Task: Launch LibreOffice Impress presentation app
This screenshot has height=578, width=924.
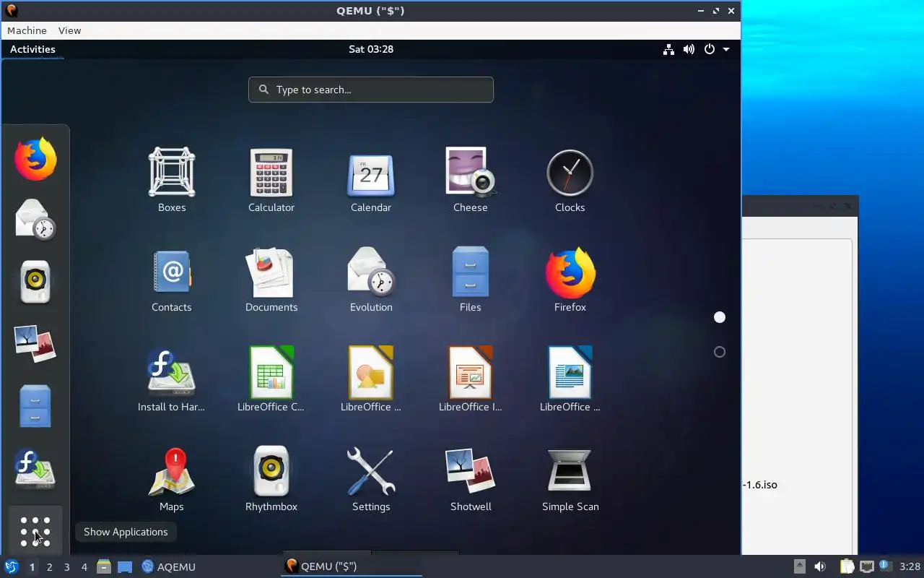Action: coord(471,379)
